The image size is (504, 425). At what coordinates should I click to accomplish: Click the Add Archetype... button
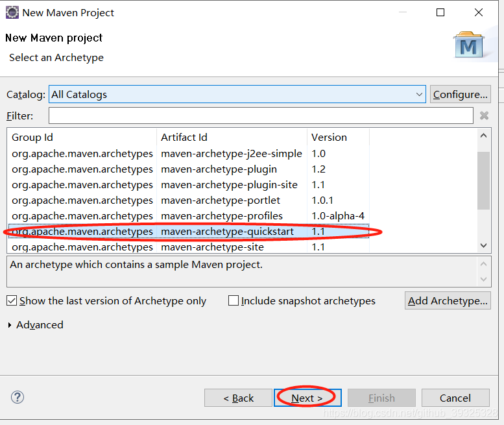tap(448, 300)
